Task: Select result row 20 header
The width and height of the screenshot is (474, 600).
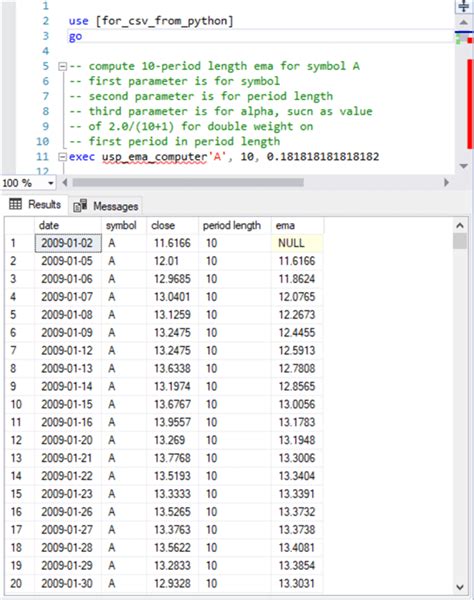Action: 20,584
